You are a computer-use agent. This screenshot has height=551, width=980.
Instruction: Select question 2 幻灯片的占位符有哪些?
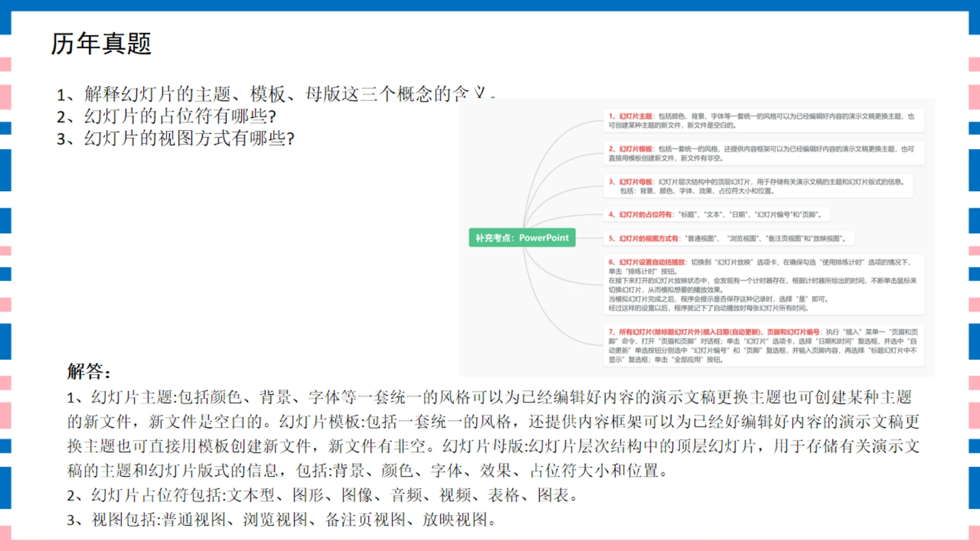click(x=166, y=116)
